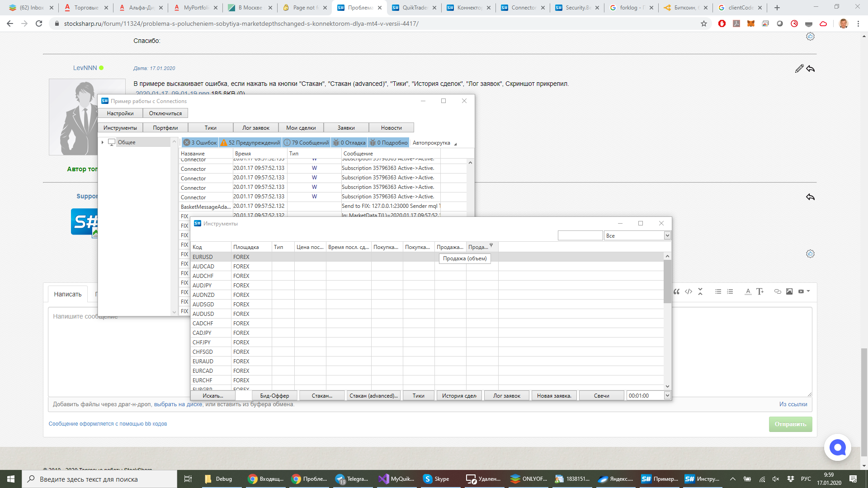Click the 'Стакан (advanced)...' button
The width and height of the screenshot is (868, 488).
(x=373, y=396)
